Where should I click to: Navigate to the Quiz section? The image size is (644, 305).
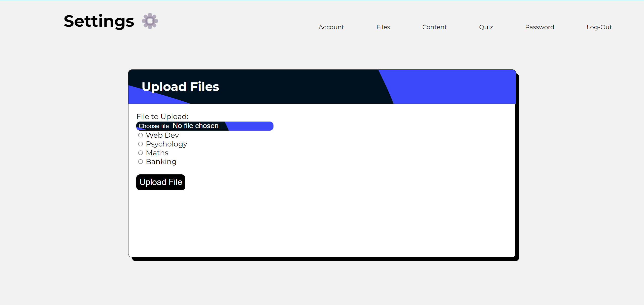pyautogui.click(x=486, y=27)
